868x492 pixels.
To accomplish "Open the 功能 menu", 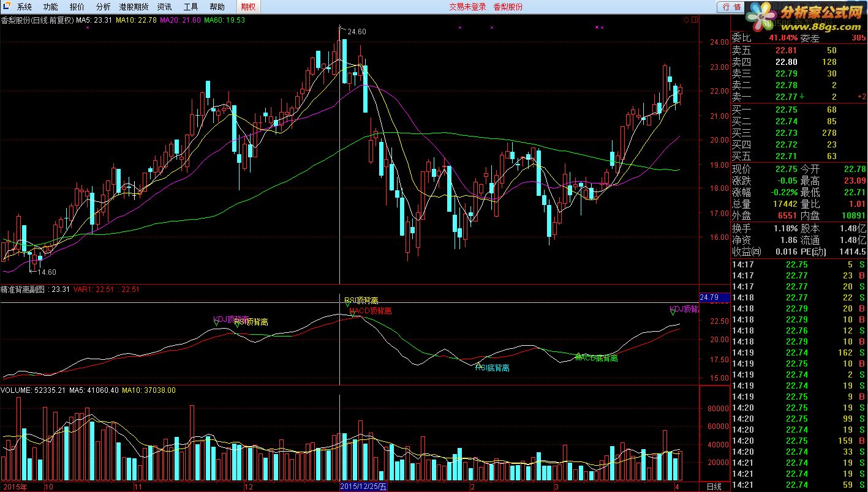I will point(51,7).
